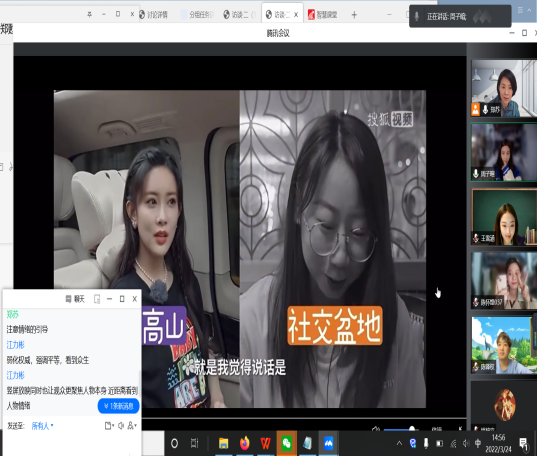
Task: Open a new browser tab
Action: coord(354,15)
